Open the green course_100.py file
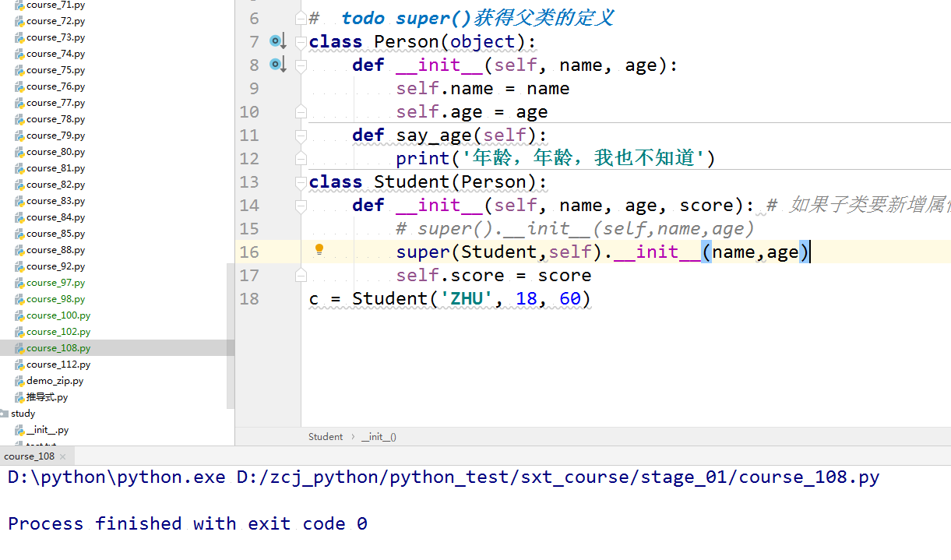The height and width of the screenshot is (560, 951). (58, 315)
